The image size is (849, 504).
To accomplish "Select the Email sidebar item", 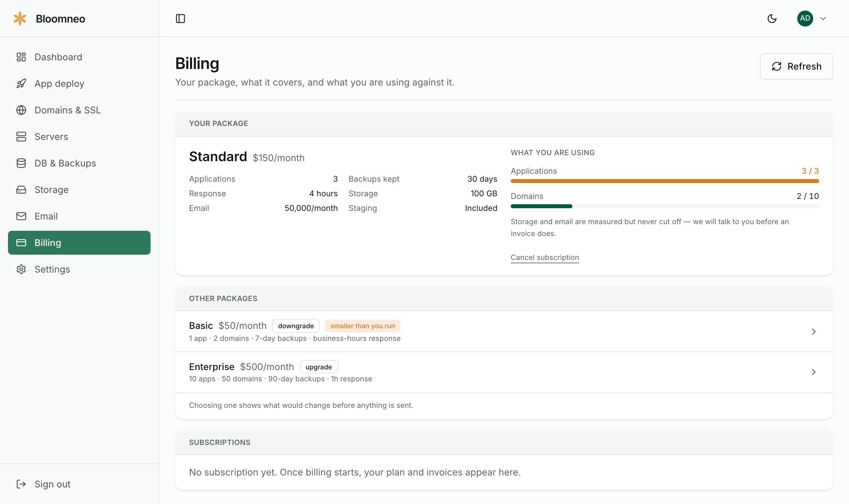I will tap(79, 216).
